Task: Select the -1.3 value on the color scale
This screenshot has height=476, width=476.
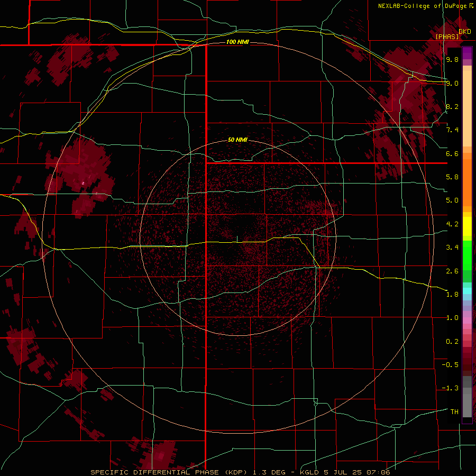Action: pos(450,388)
